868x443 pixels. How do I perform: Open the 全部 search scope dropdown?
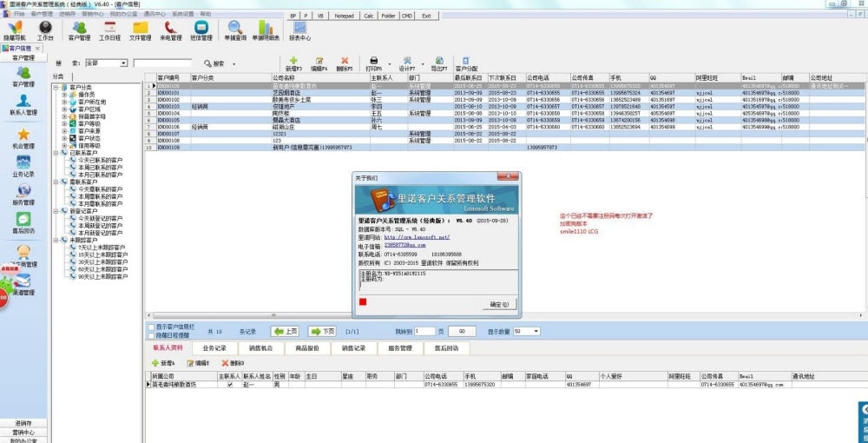124,63
